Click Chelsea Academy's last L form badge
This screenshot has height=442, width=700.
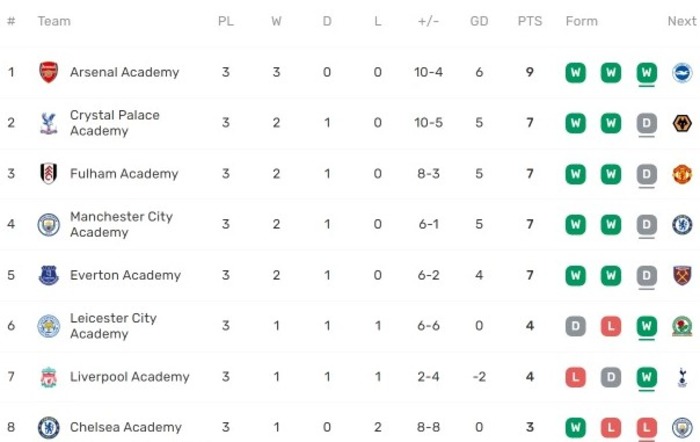pos(646,428)
